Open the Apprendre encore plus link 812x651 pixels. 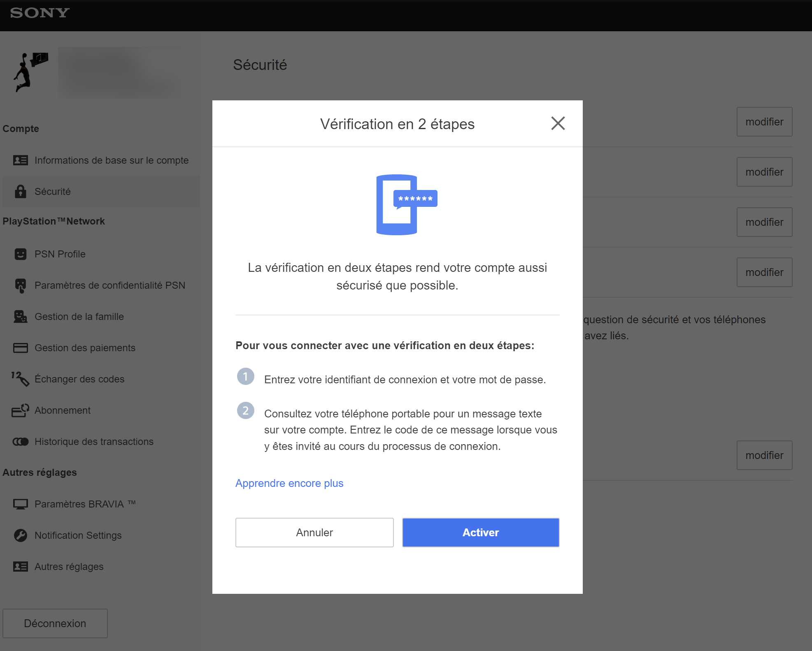290,483
